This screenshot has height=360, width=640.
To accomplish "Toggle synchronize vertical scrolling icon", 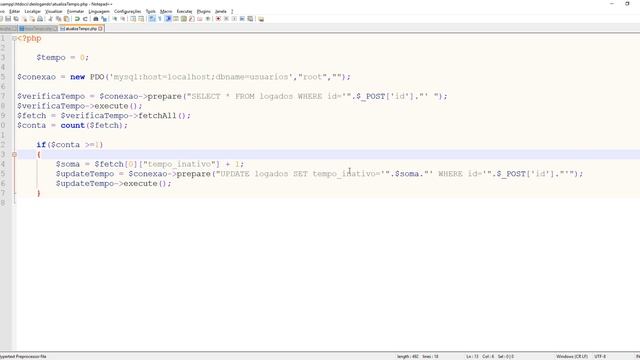I will pos(133,19).
